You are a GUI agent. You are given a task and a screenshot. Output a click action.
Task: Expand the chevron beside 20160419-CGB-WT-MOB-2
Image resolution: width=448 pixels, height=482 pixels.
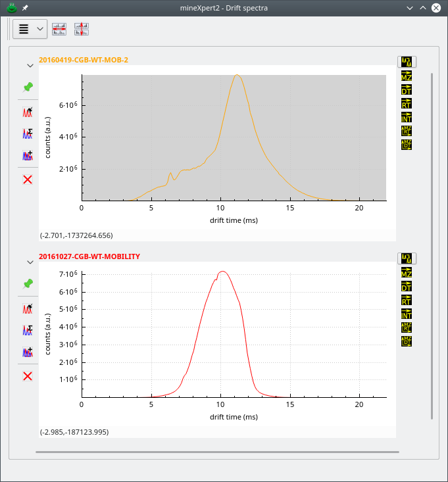[x=30, y=66]
